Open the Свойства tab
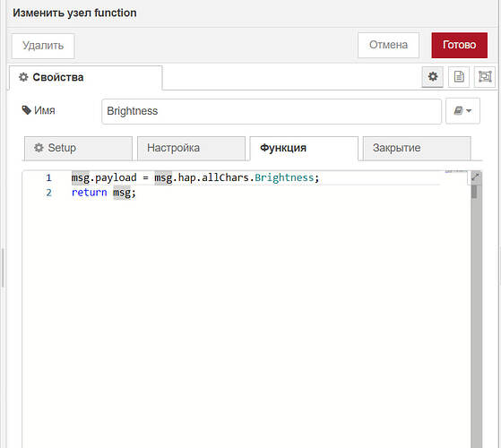 pyautogui.click(x=86, y=77)
